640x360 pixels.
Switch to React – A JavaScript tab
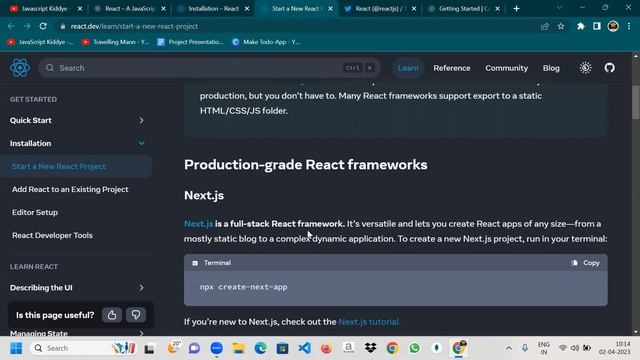(x=130, y=8)
